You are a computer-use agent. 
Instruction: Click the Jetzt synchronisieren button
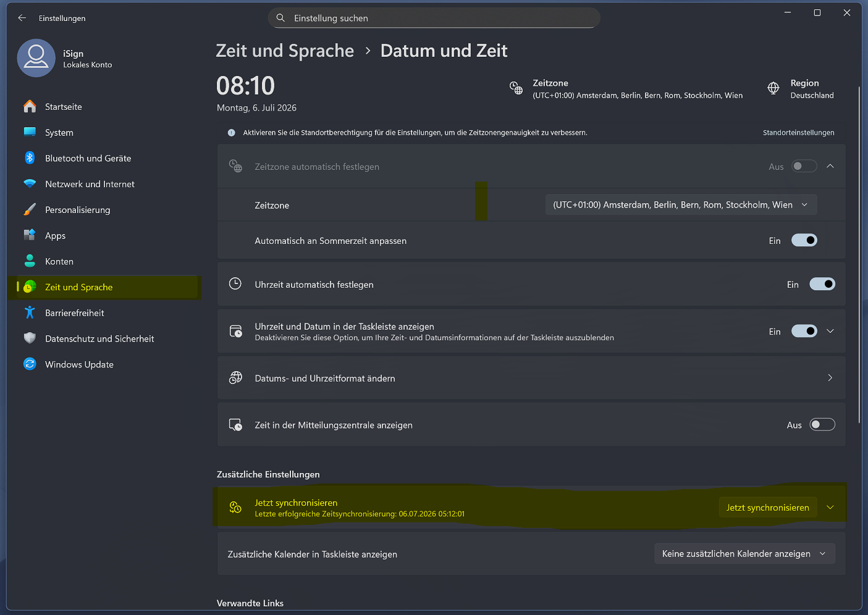pos(768,508)
